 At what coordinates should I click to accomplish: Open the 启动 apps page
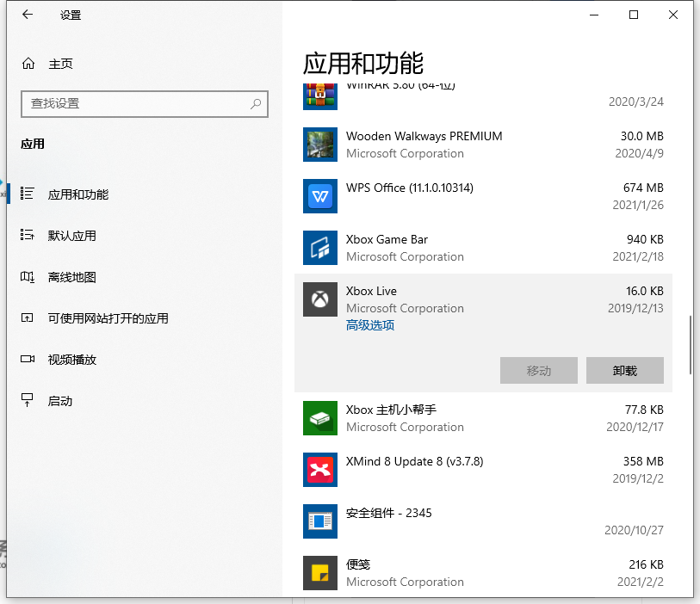coord(59,401)
